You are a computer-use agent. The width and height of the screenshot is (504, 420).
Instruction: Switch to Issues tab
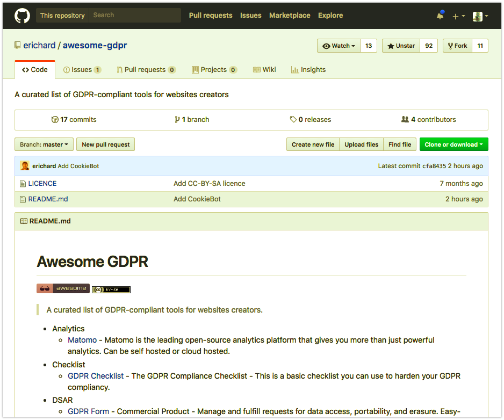82,70
